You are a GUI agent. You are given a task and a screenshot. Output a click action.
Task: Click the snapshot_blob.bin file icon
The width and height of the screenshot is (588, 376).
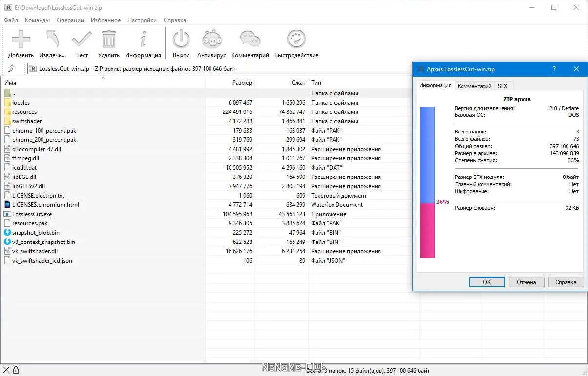tap(7, 233)
